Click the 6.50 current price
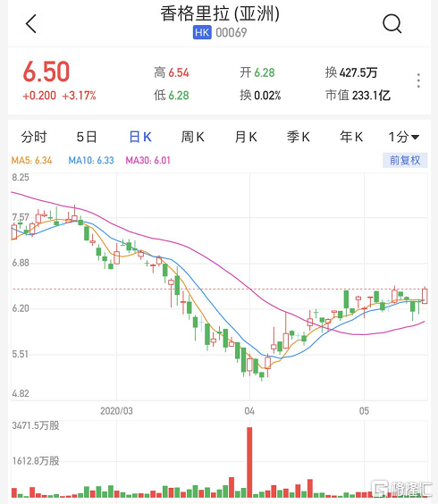 [x=46, y=71]
